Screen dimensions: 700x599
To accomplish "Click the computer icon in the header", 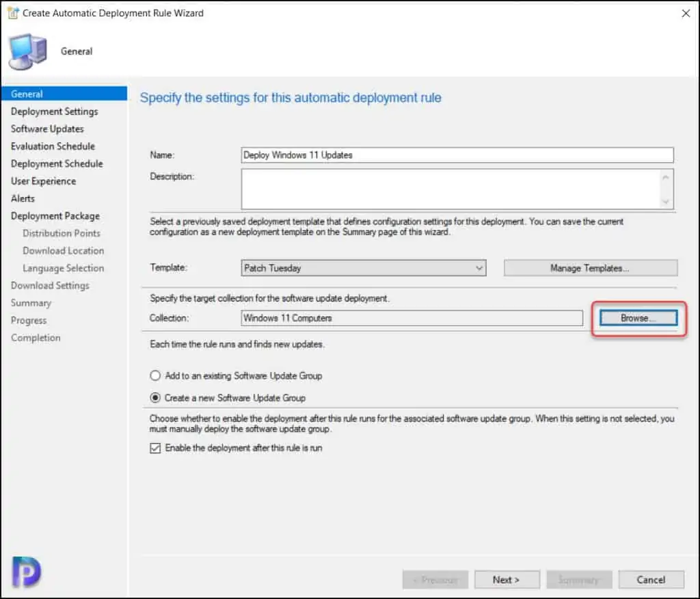I will coord(27,51).
